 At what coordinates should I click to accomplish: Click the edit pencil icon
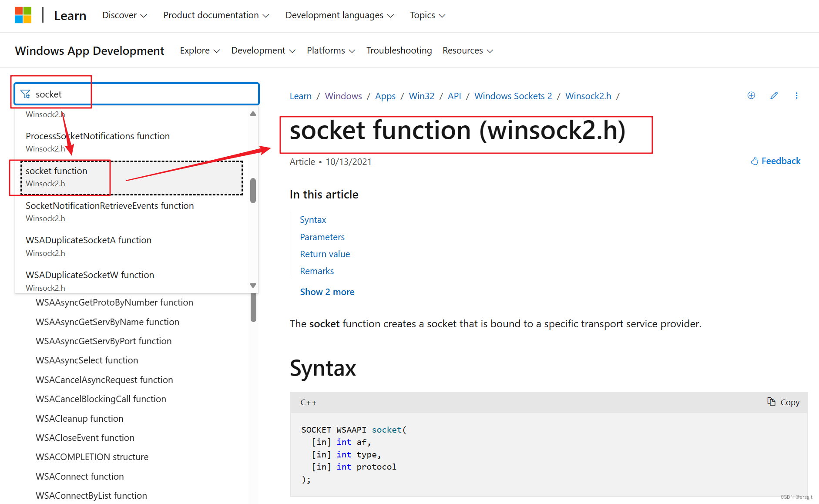point(774,95)
